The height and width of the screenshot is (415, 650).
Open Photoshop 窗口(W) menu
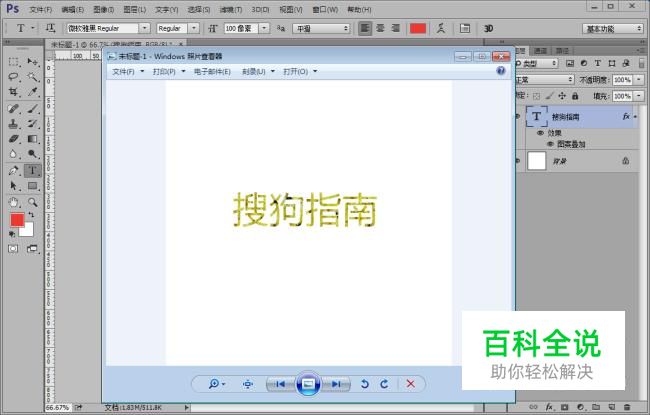click(325, 9)
